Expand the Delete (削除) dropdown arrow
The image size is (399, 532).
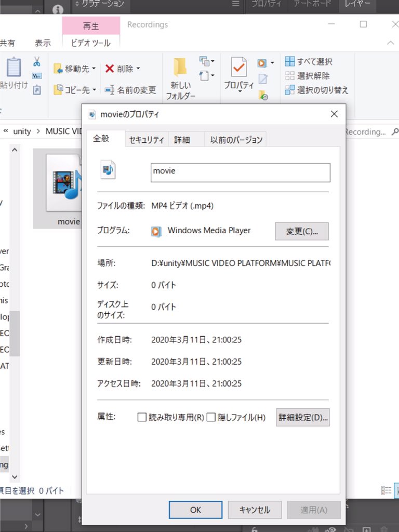point(138,69)
